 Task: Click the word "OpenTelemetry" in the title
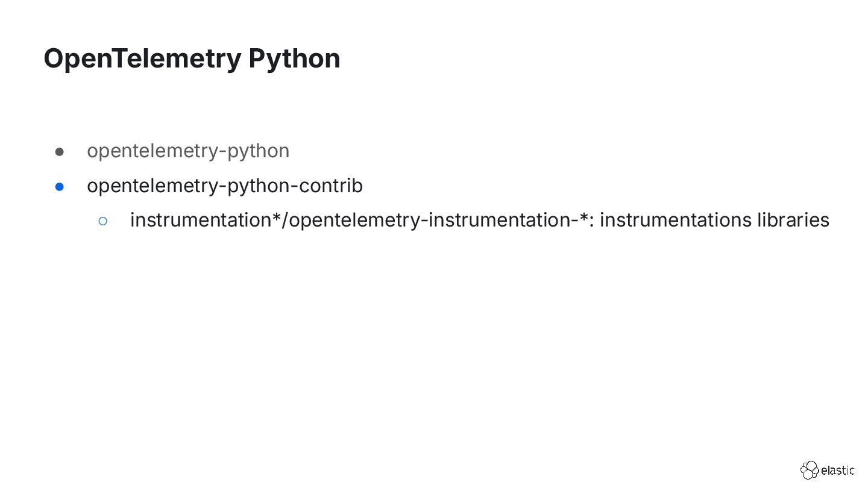(x=142, y=59)
